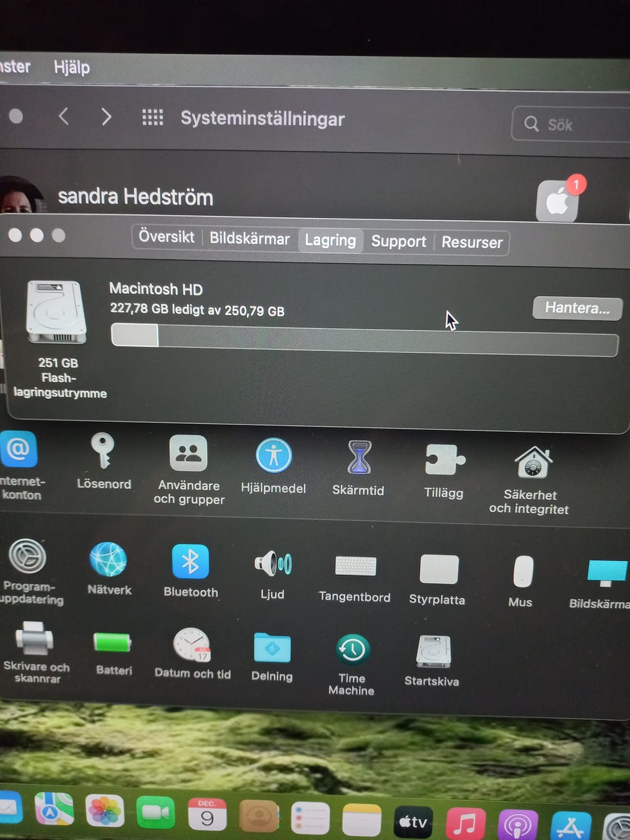630x840 pixels.
Task: Click the Apple ID icon with badge
Action: [x=558, y=200]
